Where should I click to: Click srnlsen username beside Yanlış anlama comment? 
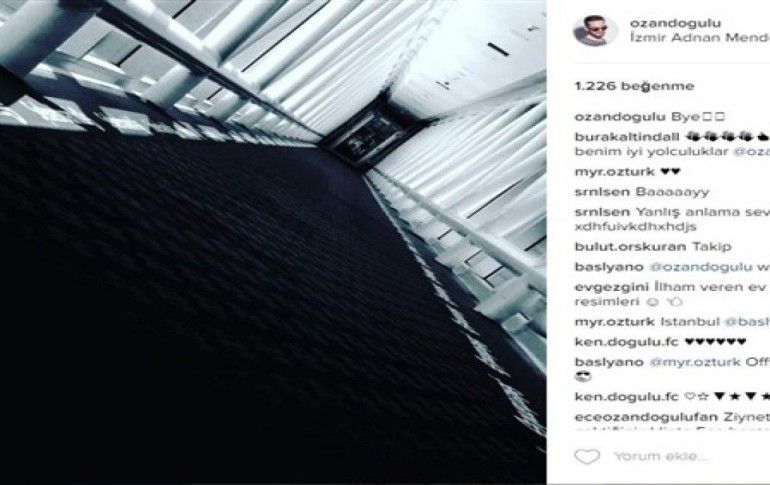coord(602,212)
